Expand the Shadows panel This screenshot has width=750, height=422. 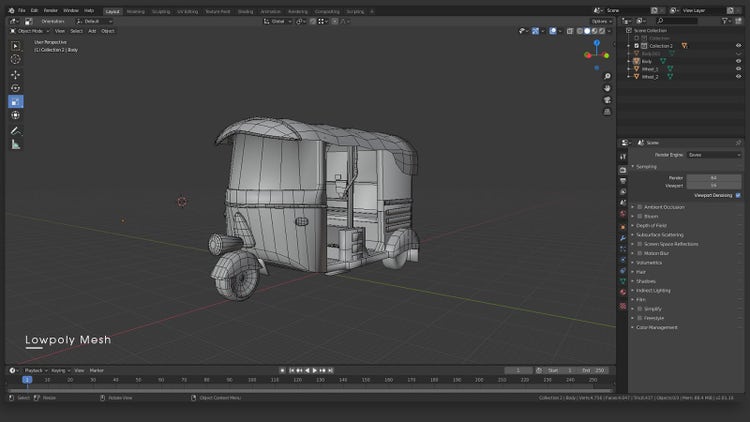tap(646, 281)
